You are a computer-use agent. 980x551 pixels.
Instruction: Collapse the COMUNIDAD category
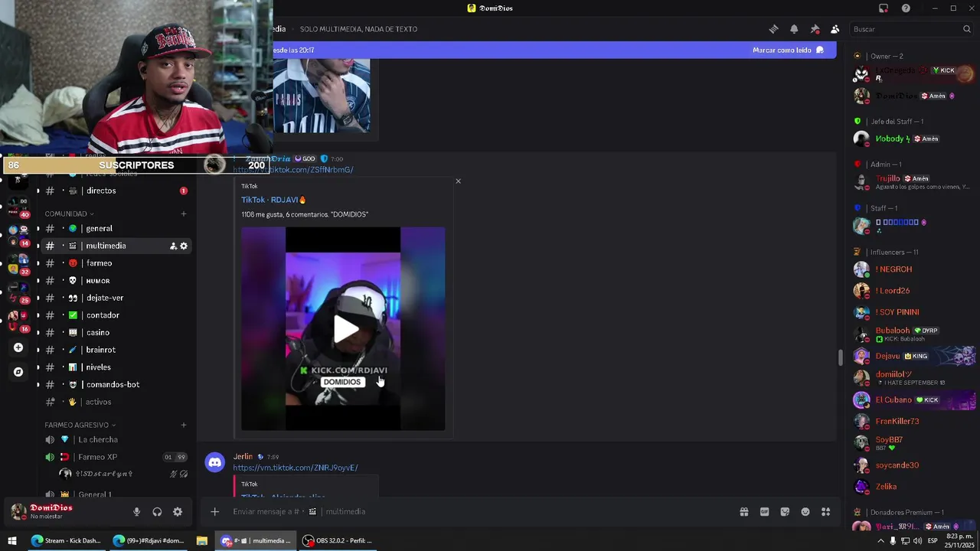tap(69, 214)
